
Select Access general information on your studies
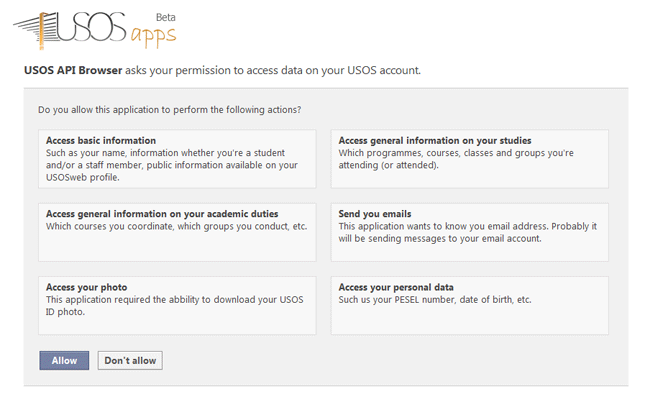point(470,159)
